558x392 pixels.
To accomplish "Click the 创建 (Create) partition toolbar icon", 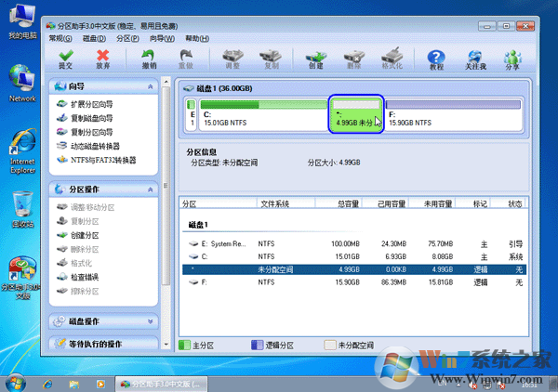I will point(316,59).
